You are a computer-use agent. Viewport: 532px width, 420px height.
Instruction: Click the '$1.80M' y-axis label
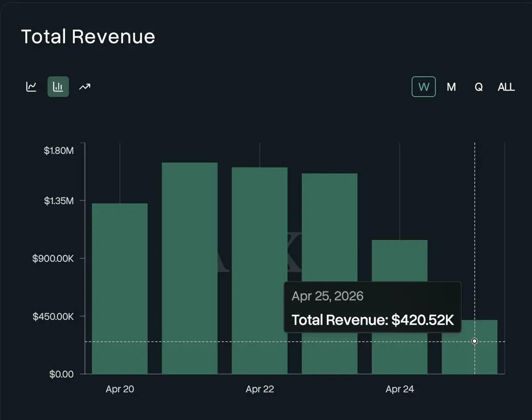59,151
